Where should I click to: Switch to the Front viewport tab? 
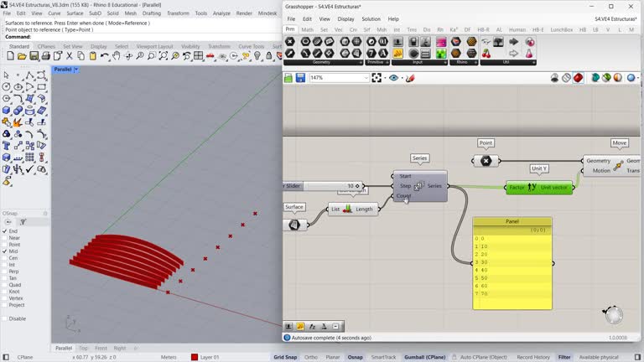pos(101,348)
